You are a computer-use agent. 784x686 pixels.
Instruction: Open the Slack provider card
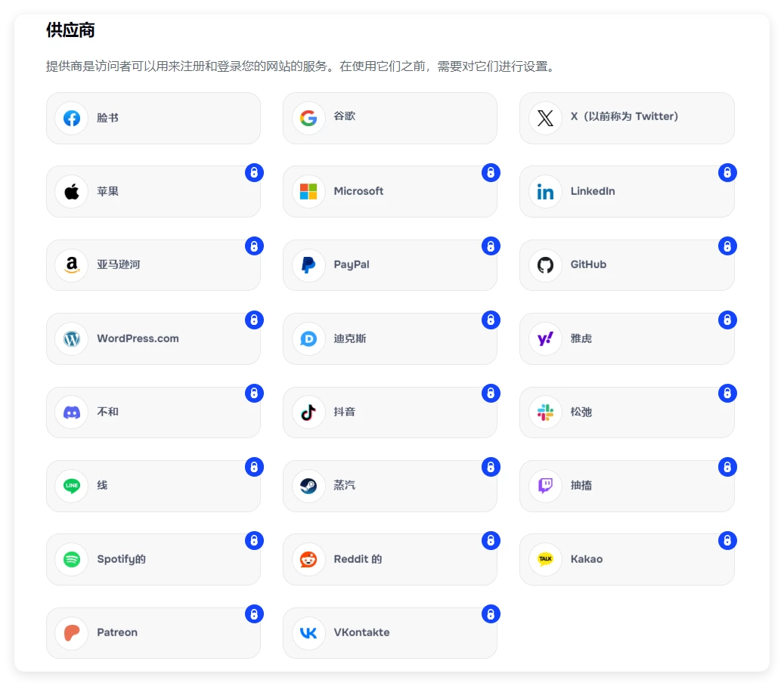point(626,413)
